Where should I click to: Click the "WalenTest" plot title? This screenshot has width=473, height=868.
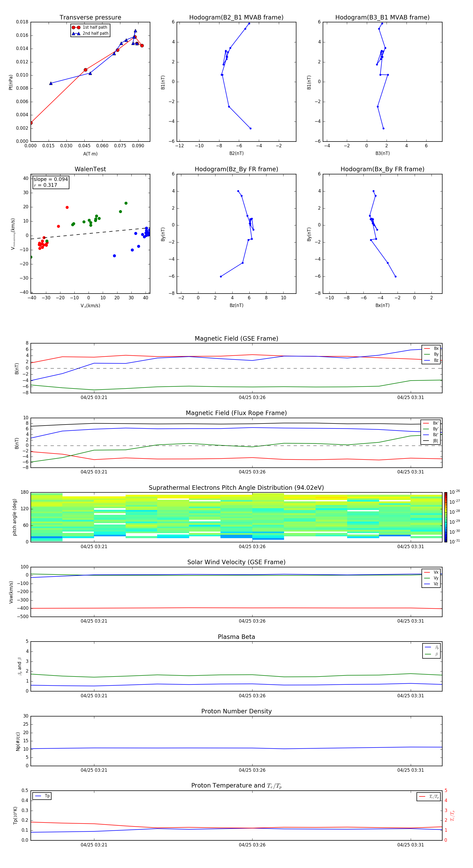tap(90, 169)
